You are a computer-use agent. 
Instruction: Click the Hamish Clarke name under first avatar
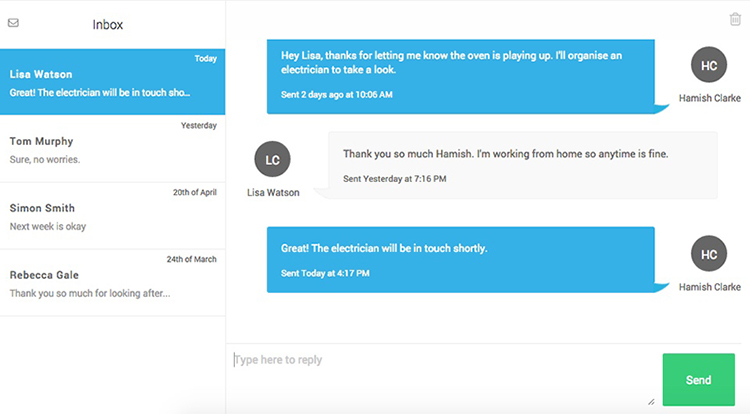point(709,99)
